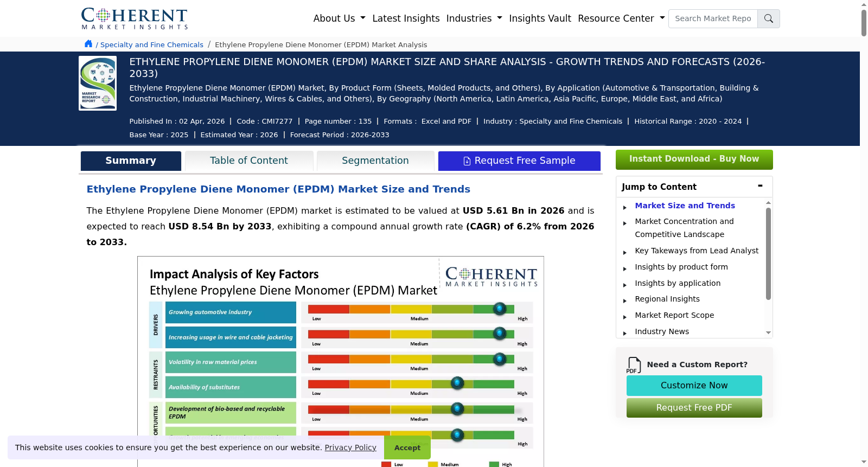The width and height of the screenshot is (868, 467).
Task: Click 'Published In : 02 Apr, 2026' text
Action: (177, 121)
